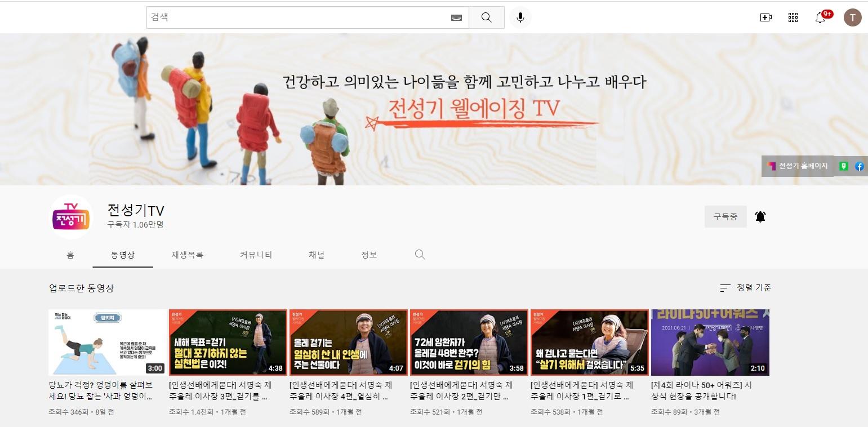Open the 올레 걷기는 thumbnail (4:07)
Viewport: 868px width, 427px height.
pos(349,342)
